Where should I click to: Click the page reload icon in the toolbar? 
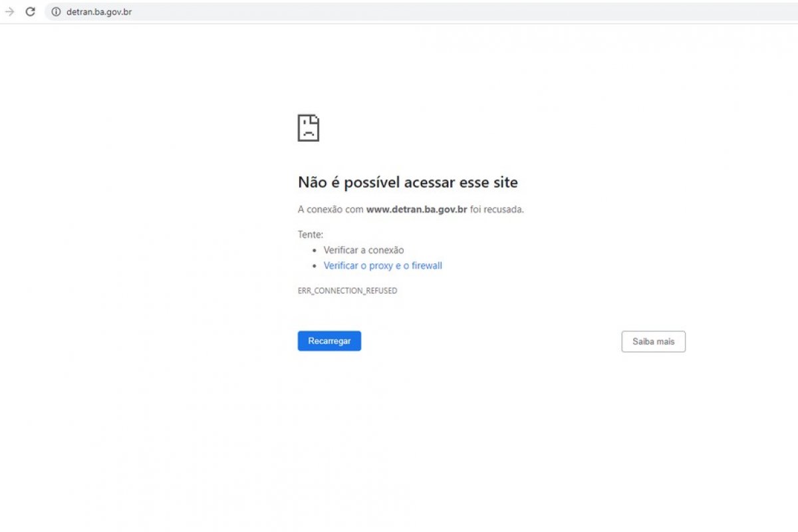click(x=30, y=11)
